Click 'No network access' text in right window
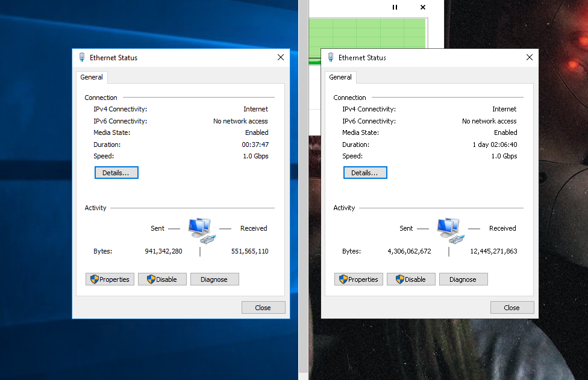The image size is (588, 380). [489, 121]
